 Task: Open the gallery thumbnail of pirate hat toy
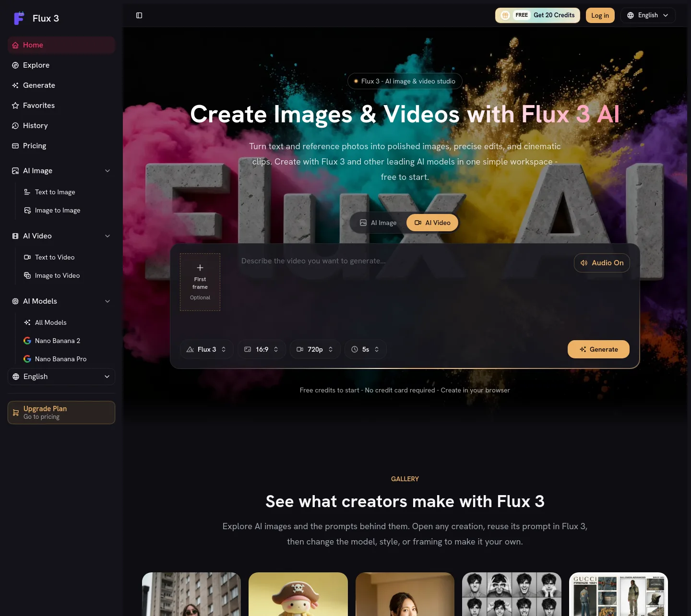click(x=298, y=594)
